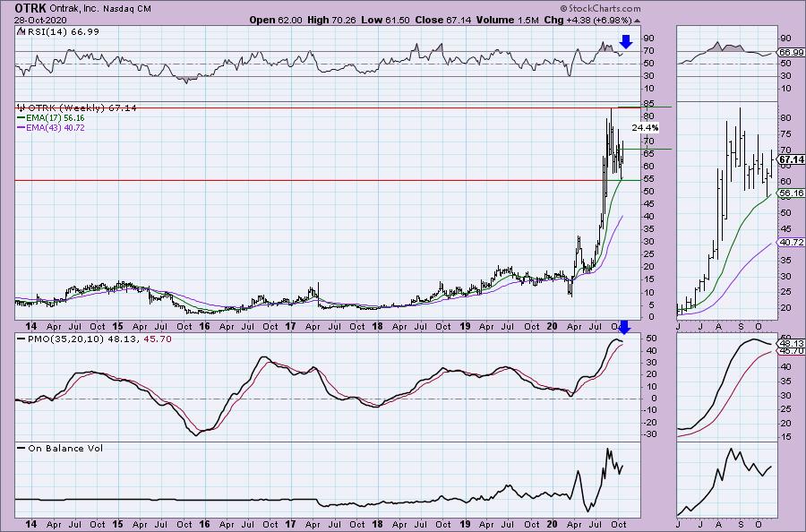
Task: Click the 45.70 PMO tag on right axis
Action: point(791,350)
